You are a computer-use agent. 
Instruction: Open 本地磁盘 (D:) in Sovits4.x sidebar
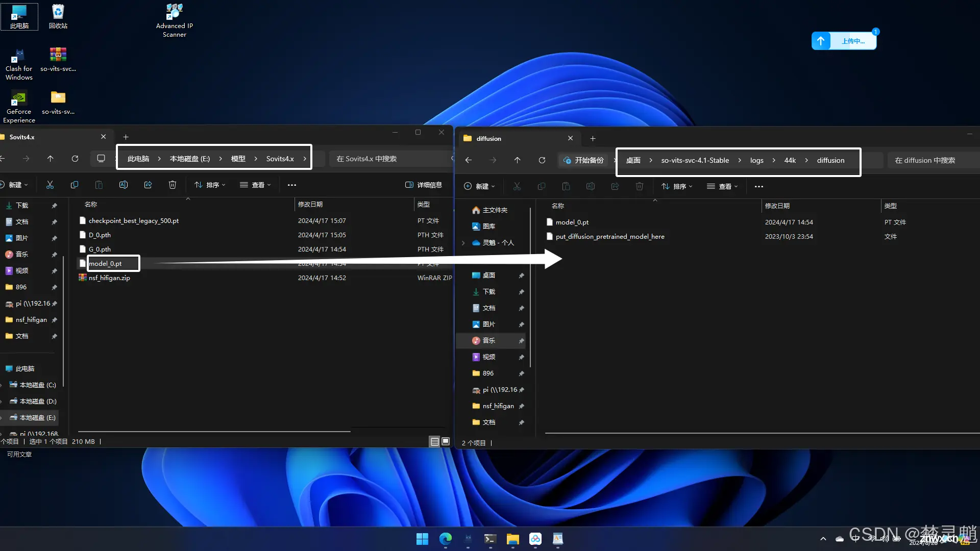(37, 401)
